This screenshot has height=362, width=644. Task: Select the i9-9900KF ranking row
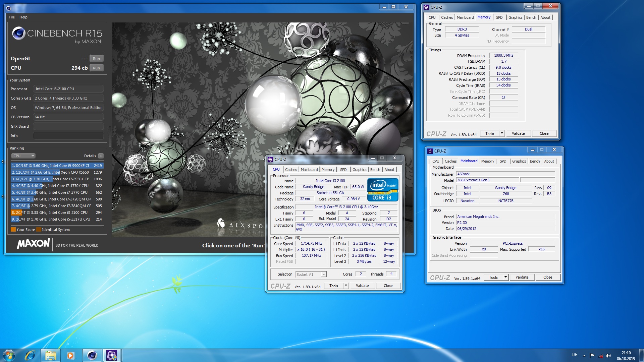coord(57,166)
